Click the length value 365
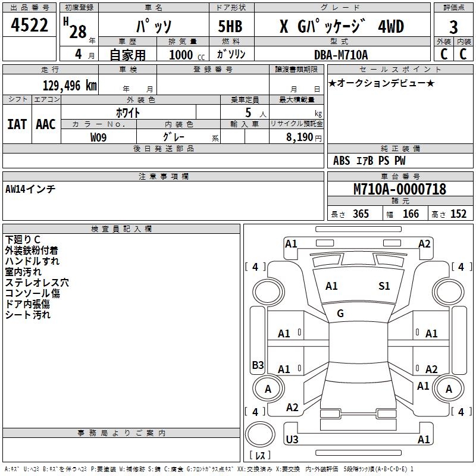The image size is (476, 476). coord(361,214)
